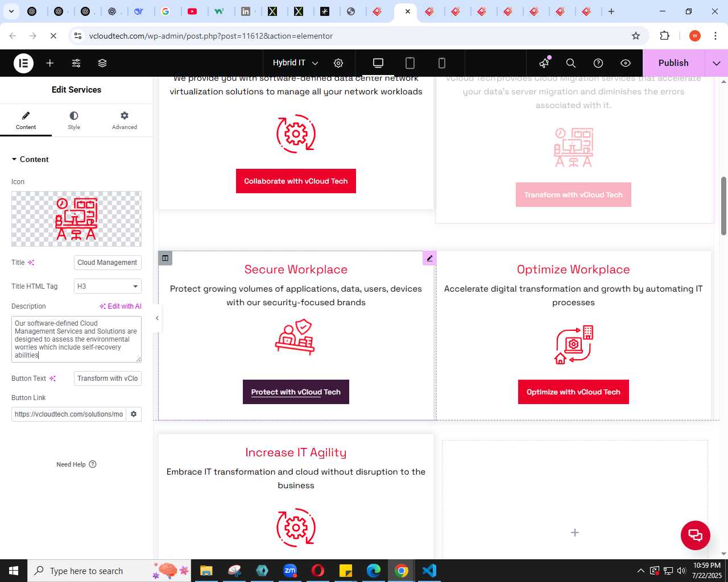Switch to the Google browser tab
728x582 pixels.
166,11
